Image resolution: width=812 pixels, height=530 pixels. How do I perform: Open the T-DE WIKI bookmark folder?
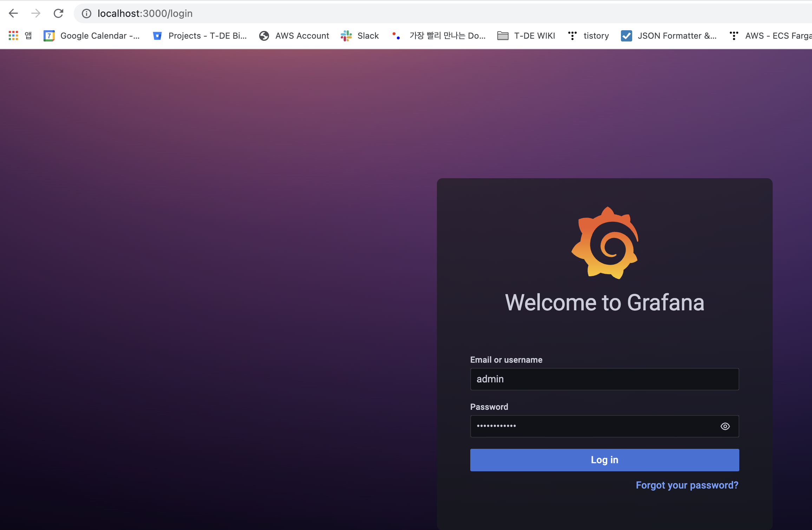coord(526,35)
